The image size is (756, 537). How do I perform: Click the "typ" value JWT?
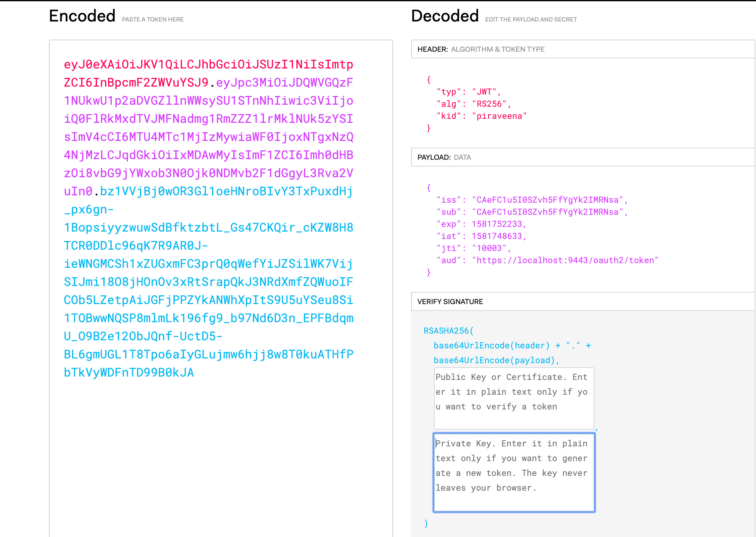point(484,92)
